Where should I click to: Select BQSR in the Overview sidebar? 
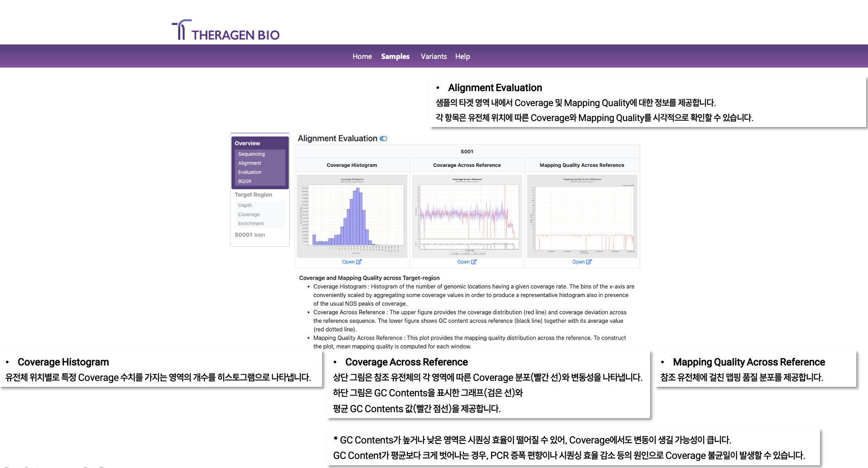[245, 181]
